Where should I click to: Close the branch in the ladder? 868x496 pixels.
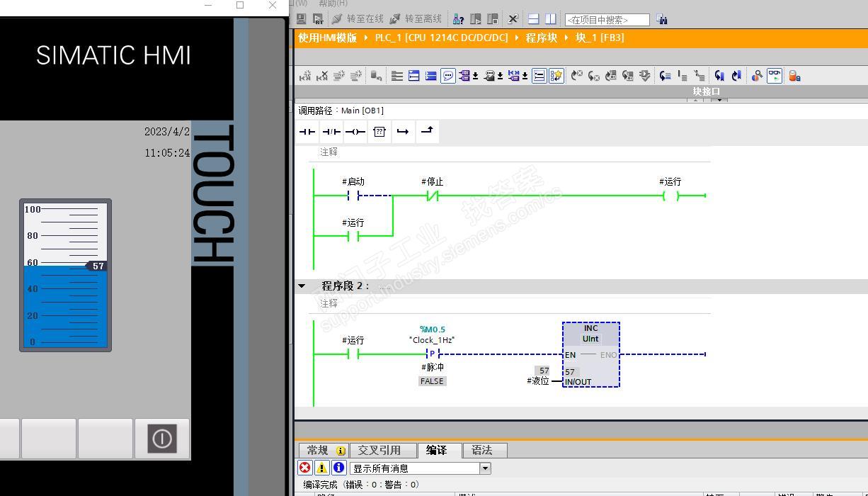427,132
